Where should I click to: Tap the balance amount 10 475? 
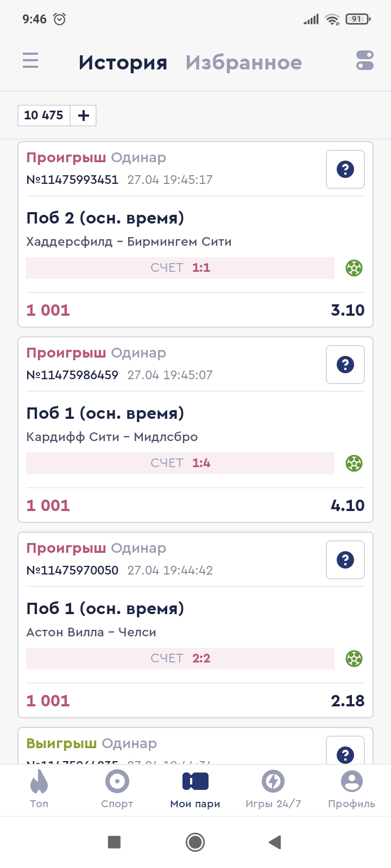point(44,116)
